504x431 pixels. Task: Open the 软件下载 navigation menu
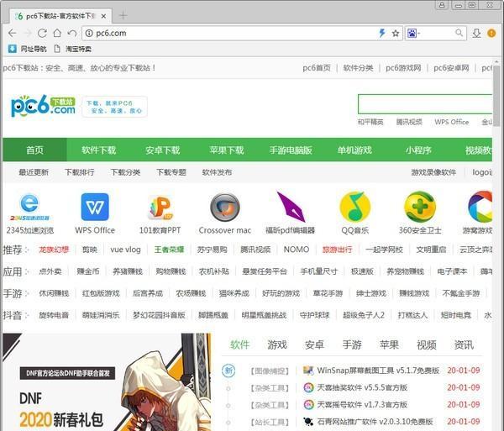click(98, 150)
